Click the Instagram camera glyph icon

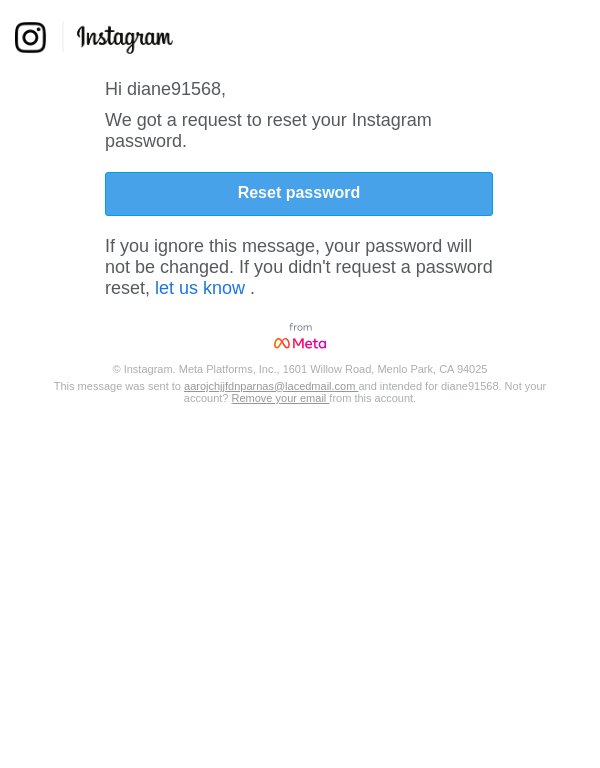(30, 37)
